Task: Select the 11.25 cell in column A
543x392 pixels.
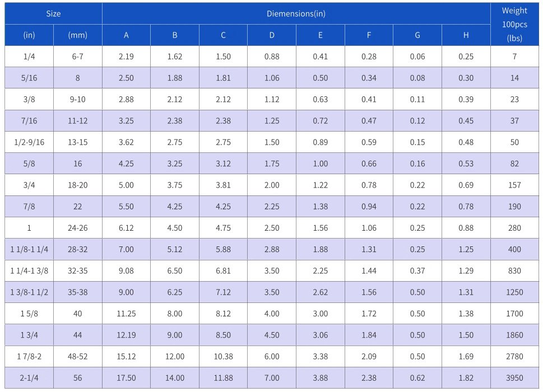Action: coord(126,314)
